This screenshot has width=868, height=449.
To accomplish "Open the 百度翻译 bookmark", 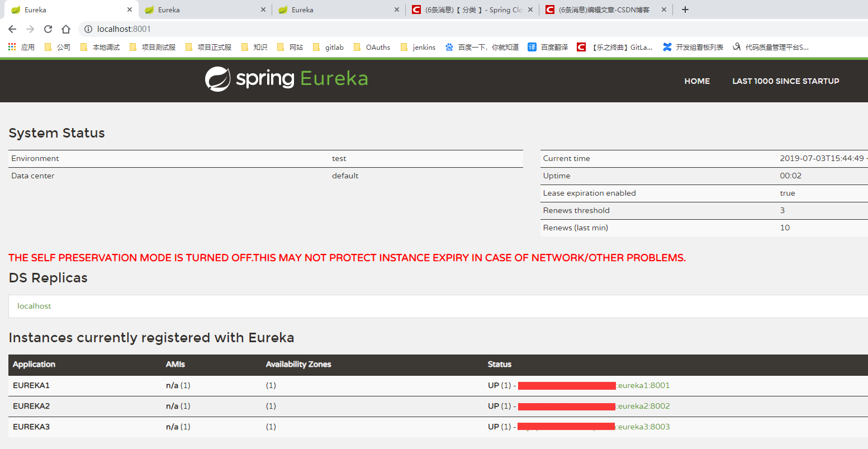I will point(548,47).
